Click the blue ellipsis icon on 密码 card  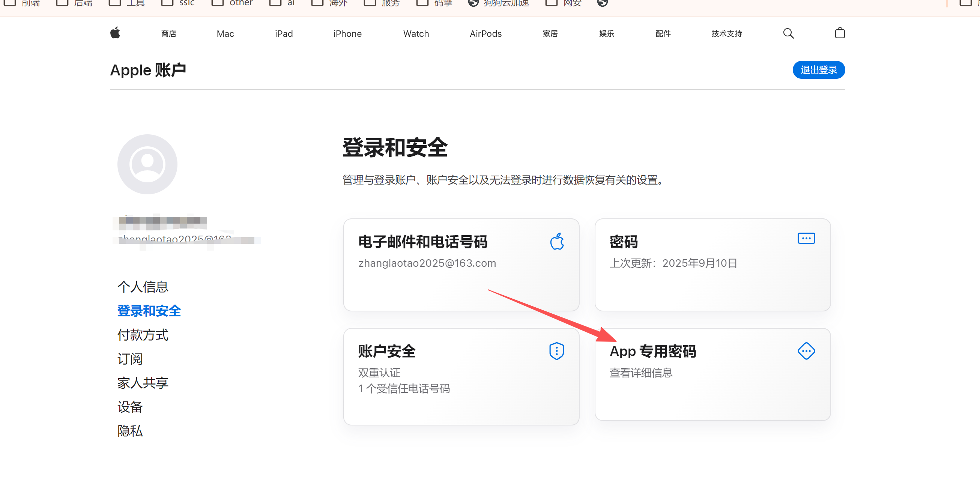coord(806,238)
